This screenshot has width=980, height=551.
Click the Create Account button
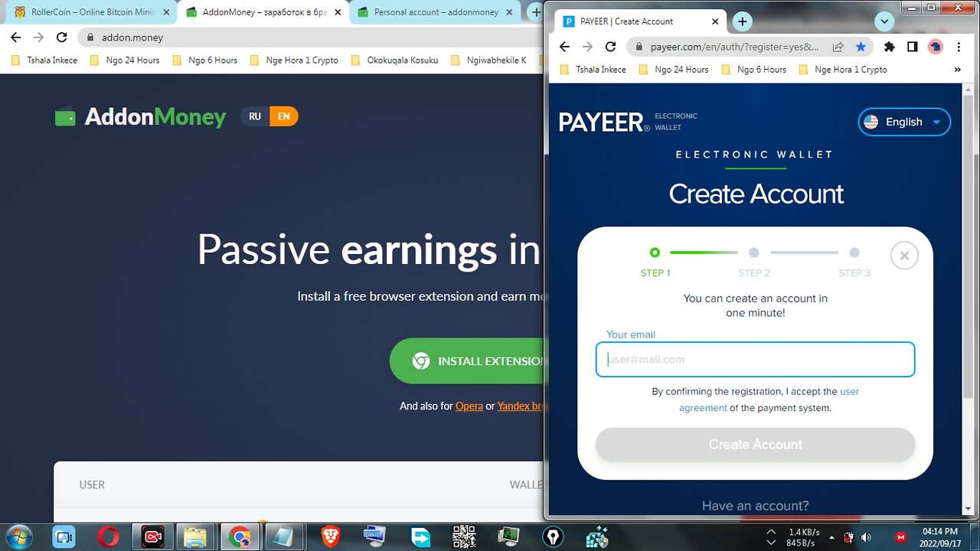tap(755, 444)
